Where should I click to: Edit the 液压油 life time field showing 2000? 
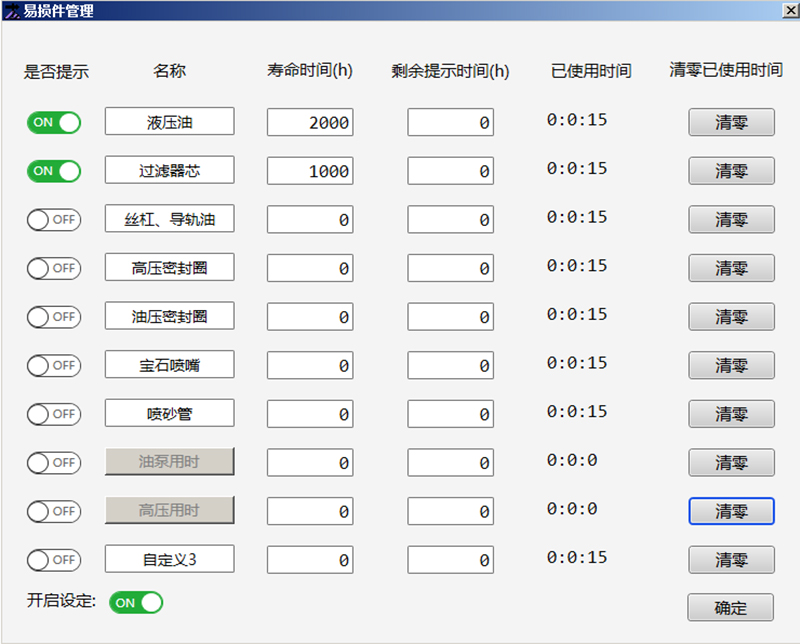tap(310, 122)
